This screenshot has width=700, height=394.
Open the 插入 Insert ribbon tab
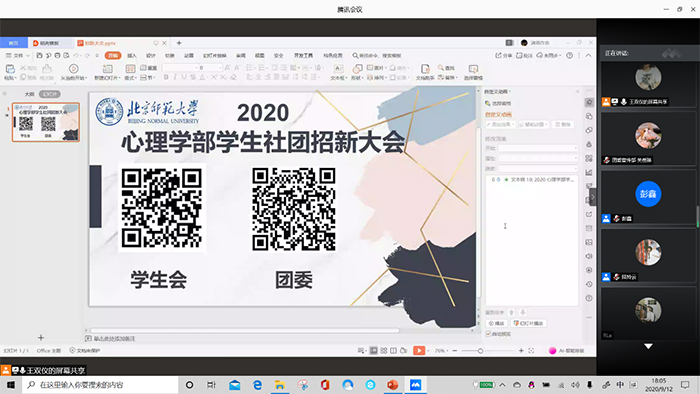coord(132,55)
